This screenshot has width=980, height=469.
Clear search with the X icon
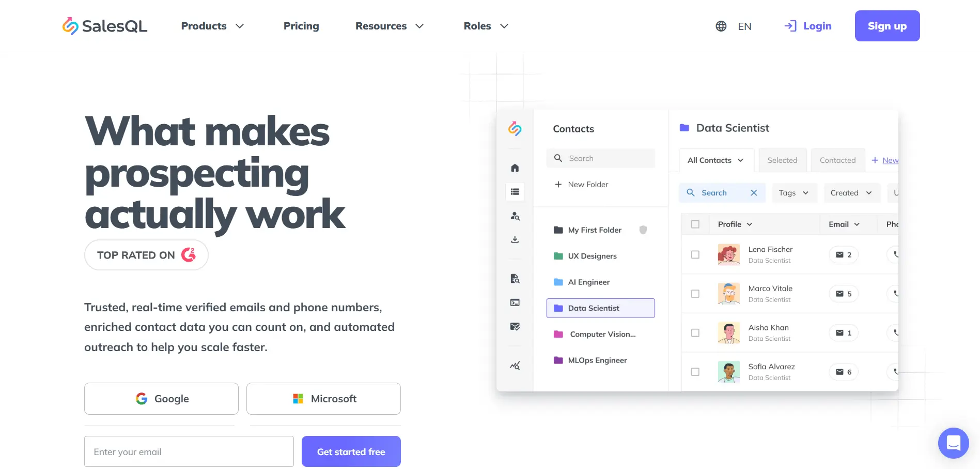coord(754,193)
